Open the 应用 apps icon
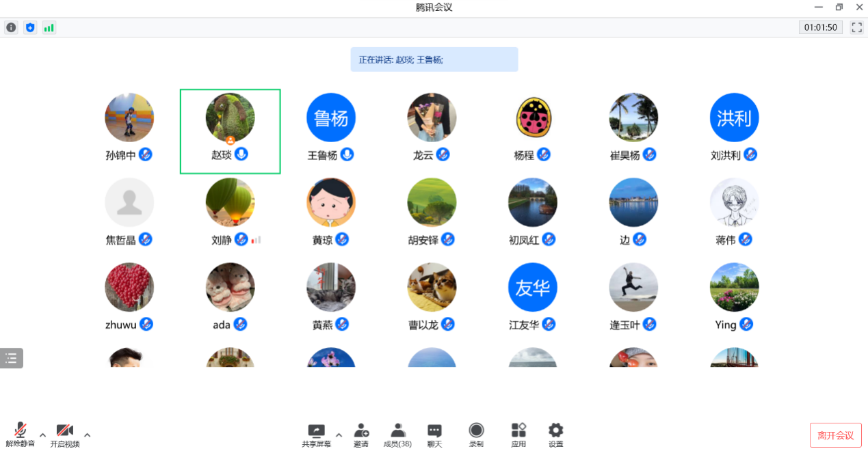 (518, 434)
